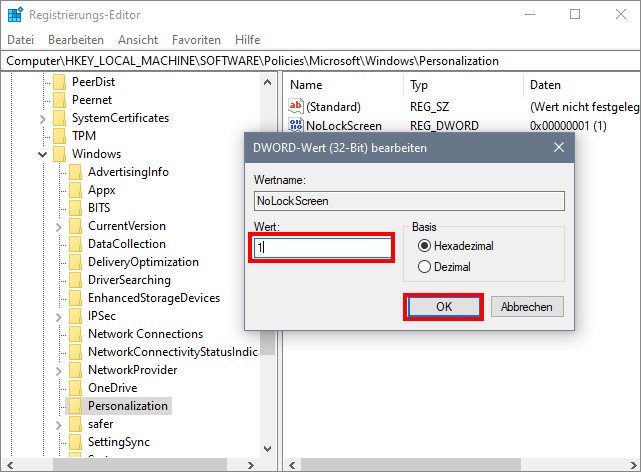Click the DataCollection folder icon
This screenshot has width=641, height=472.
coord(76,244)
